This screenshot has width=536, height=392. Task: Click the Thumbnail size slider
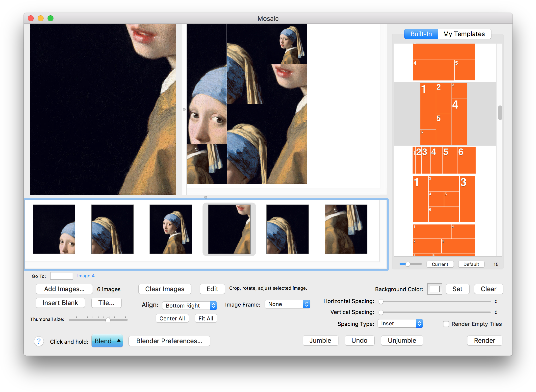click(98, 319)
